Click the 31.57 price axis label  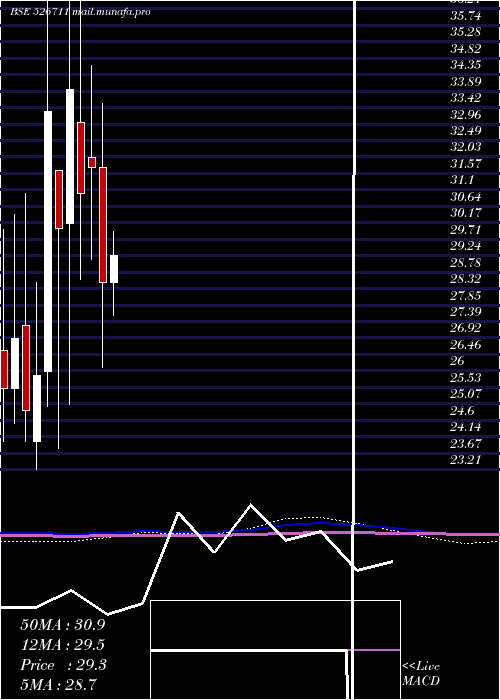coord(466,164)
